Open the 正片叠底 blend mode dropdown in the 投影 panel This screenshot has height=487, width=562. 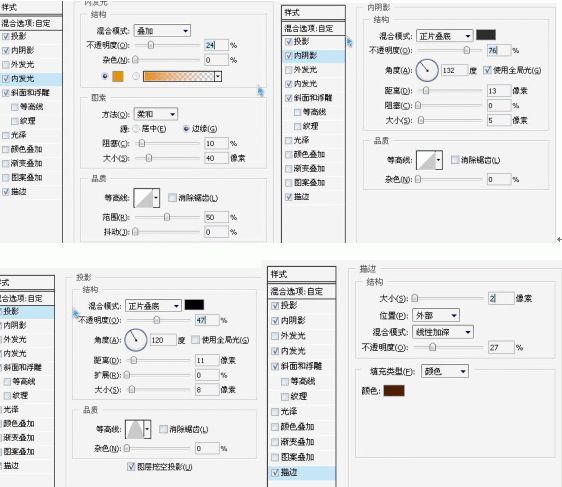click(x=153, y=306)
